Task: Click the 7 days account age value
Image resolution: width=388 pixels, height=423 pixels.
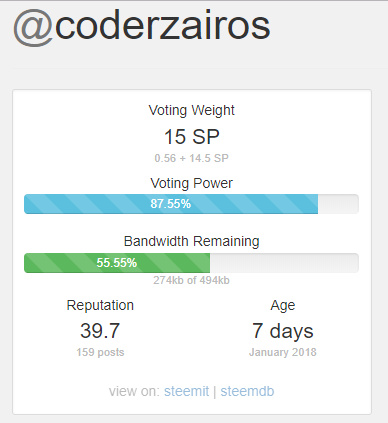Action: coord(283,331)
